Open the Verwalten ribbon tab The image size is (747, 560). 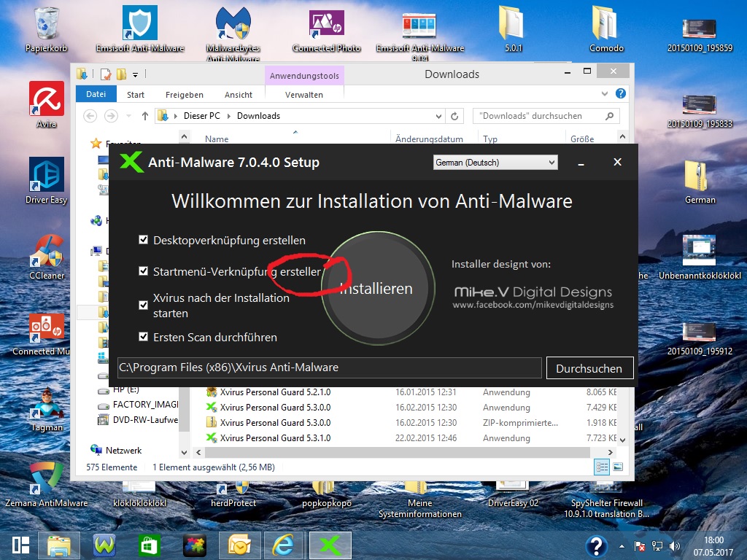304,95
